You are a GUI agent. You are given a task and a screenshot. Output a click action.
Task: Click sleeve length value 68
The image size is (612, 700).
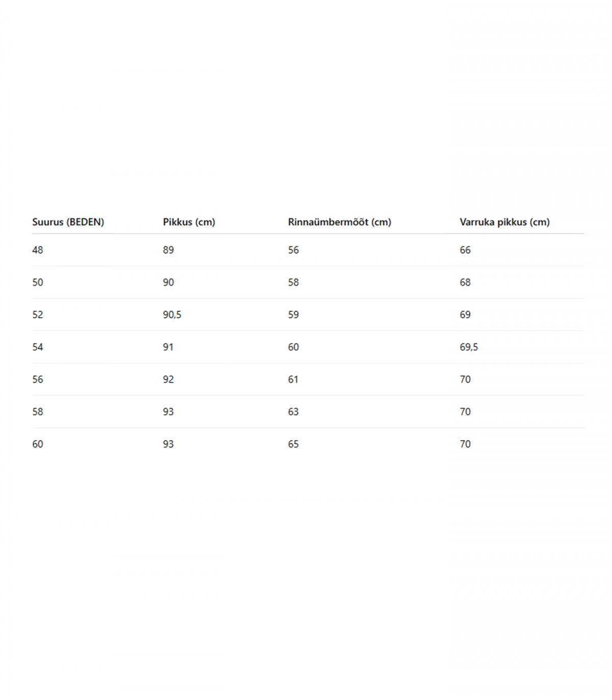pos(465,282)
